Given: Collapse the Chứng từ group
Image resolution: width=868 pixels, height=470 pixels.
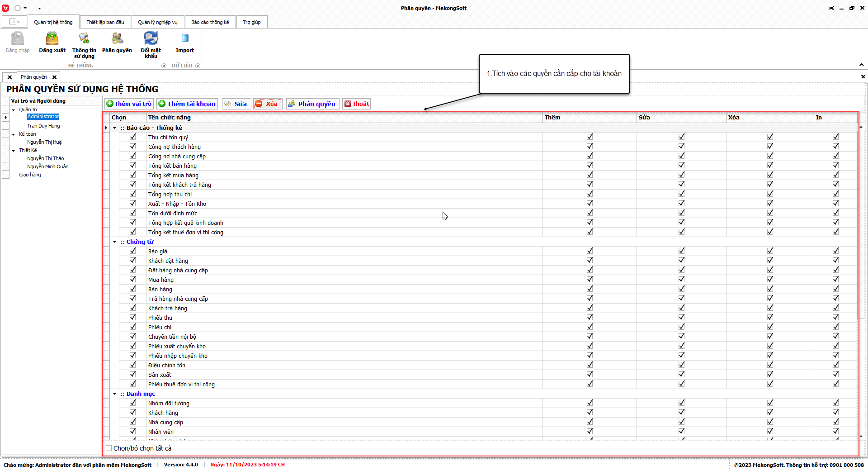Looking at the screenshot, I should point(115,242).
